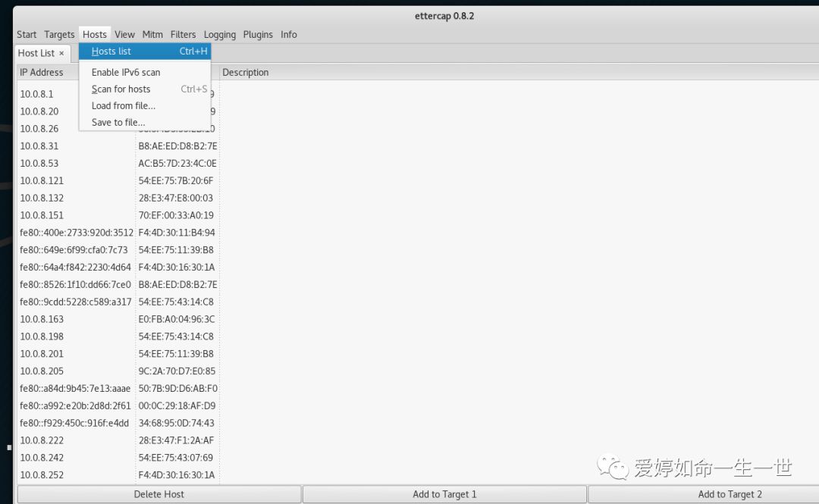This screenshot has height=504, width=819.
Task: Click MAC address E0:FB:A0:04:96:3C
Action: coord(177,319)
